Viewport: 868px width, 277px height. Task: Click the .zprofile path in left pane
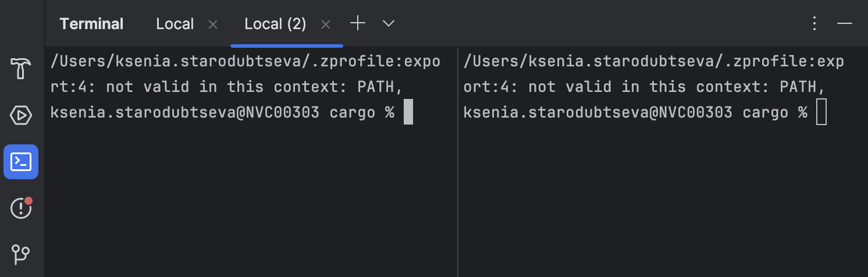[246, 74]
